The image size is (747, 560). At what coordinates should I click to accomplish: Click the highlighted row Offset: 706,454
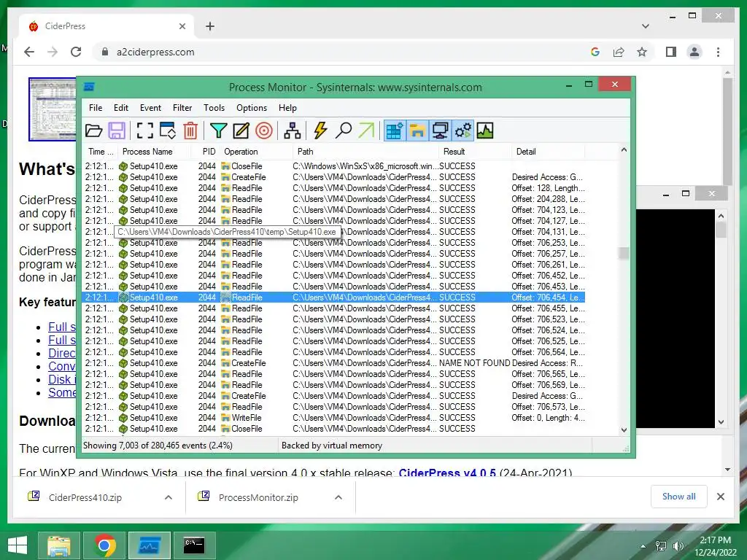click(x=334, y=297)
